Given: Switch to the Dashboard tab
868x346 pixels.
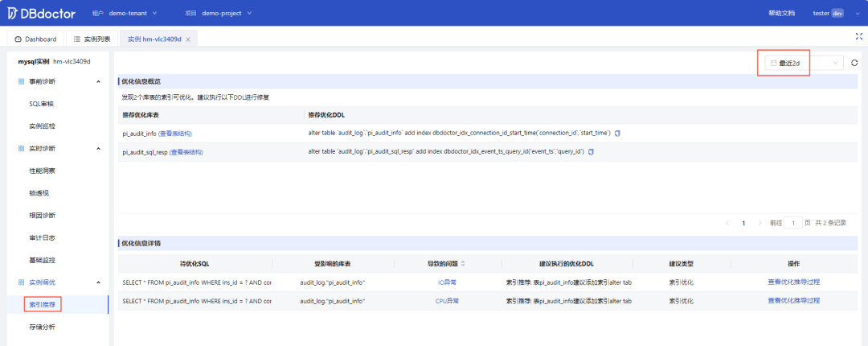Looking at the screenshot, I should (35, 39).
